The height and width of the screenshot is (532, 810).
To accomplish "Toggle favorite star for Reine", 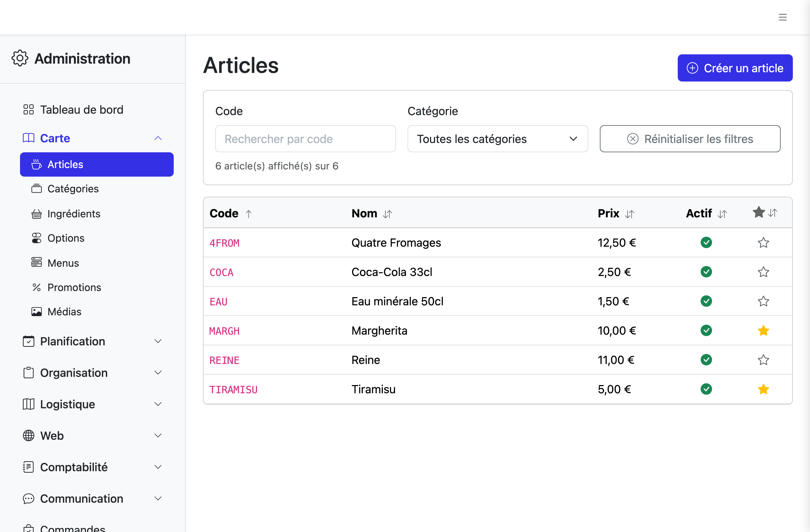I will 764,360.
